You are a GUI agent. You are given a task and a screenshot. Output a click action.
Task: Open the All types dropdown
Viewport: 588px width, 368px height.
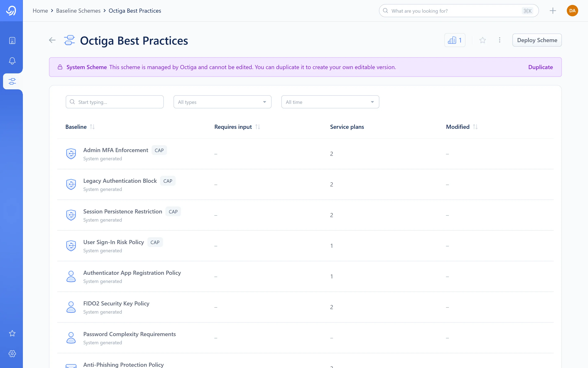[222, 102]
